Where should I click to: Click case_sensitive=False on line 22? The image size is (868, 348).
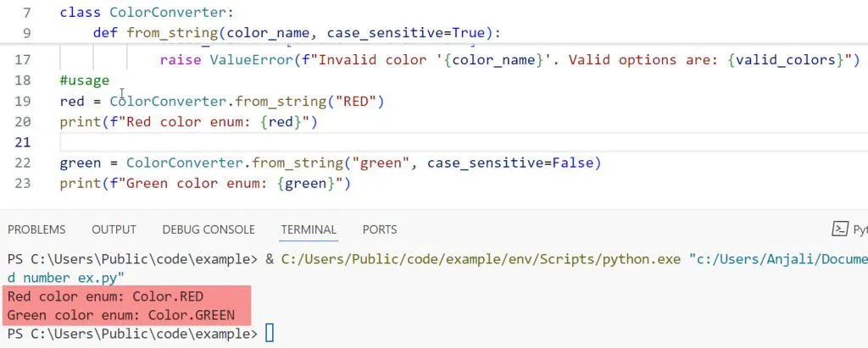(507, 163)
